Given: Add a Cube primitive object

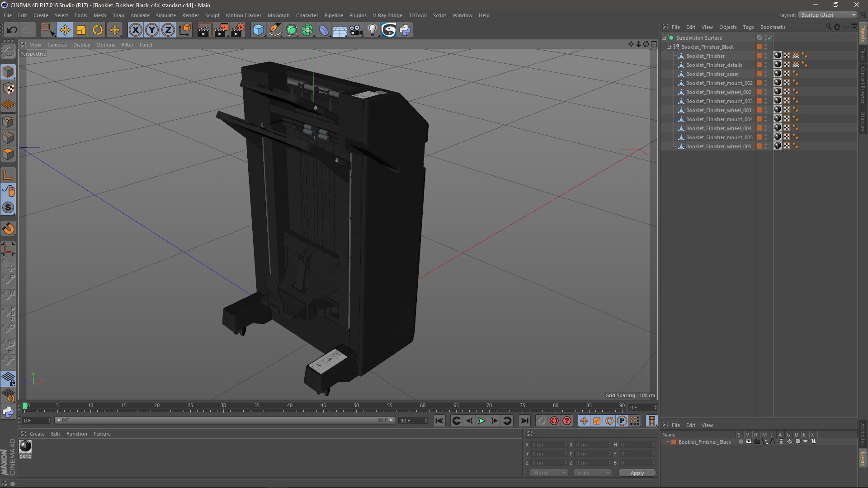Looking at the screenshot, I should [258, 30].
